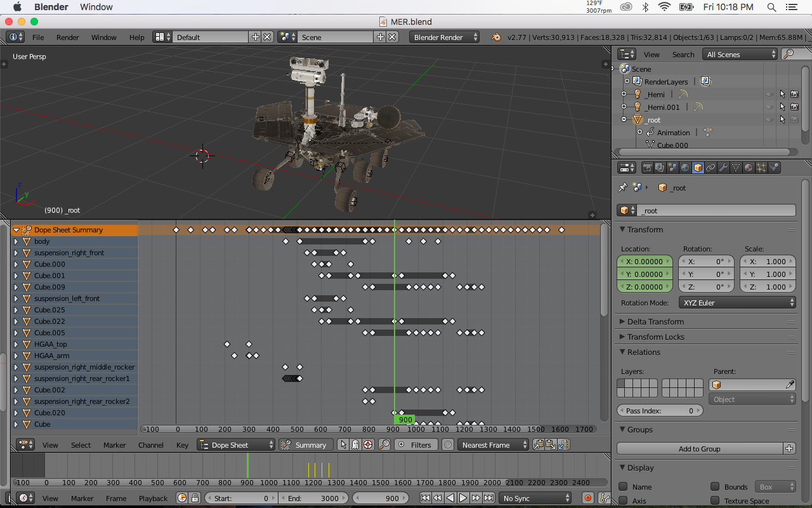
Task: Open the Object Data triangle properties tab
Action: (737, 168)
